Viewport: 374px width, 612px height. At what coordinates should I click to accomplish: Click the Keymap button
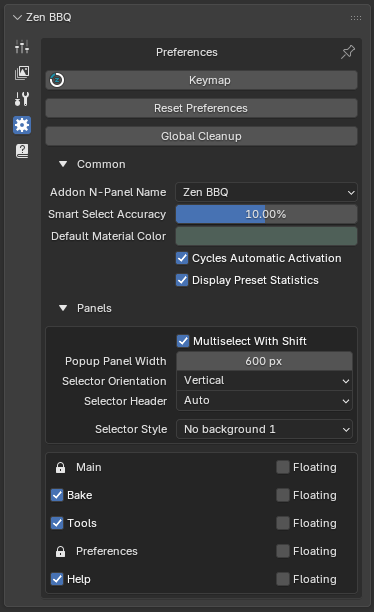tap(201, 80)
